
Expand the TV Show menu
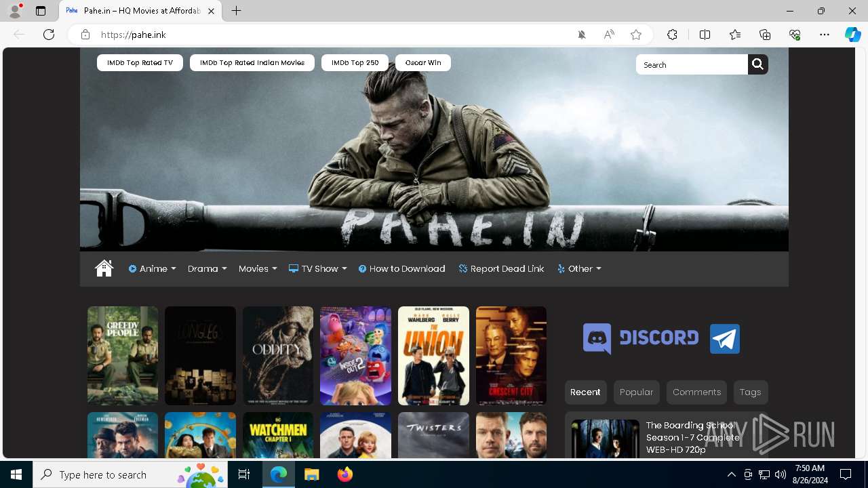(x=317, y=268)
